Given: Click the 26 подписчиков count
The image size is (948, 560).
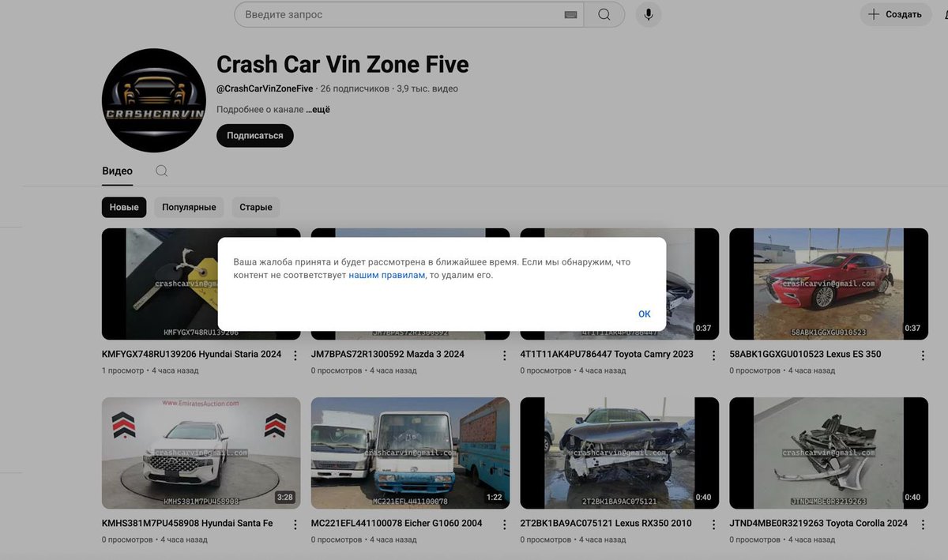Looking at the screenshot, I should [355, 88].
